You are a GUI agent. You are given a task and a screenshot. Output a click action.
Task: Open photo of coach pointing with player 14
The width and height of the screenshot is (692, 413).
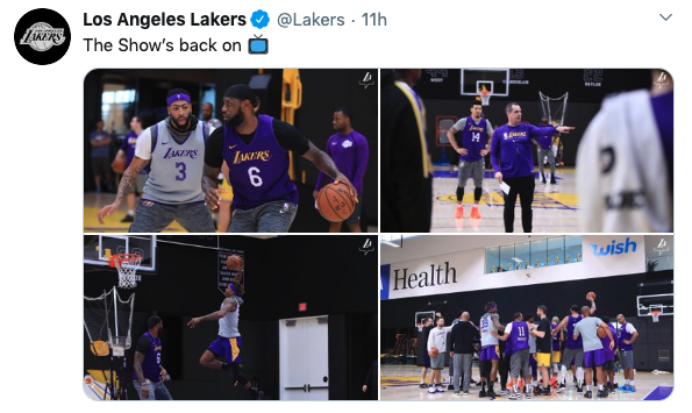tap(527, 150)
